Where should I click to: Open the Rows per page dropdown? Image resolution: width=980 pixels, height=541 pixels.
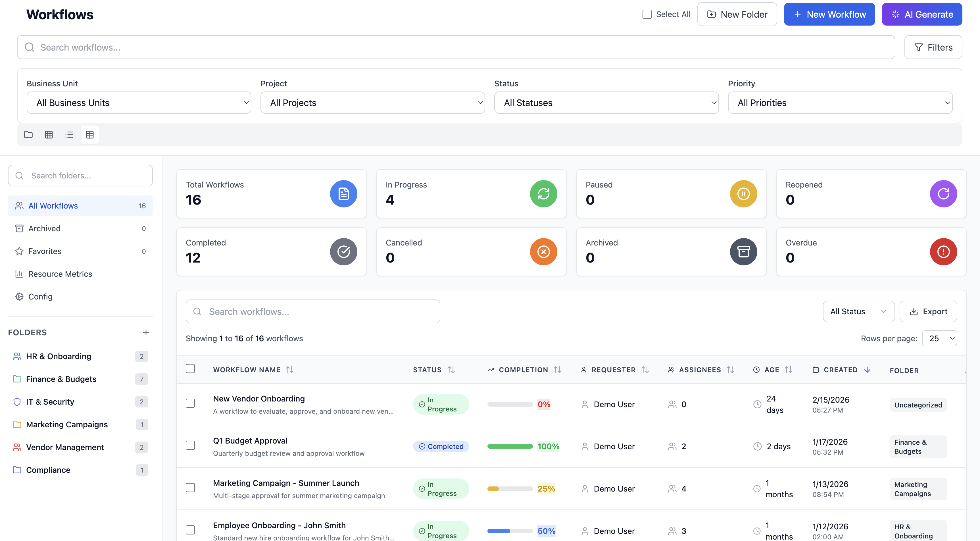pyautogui.click(x=939, y=338)
